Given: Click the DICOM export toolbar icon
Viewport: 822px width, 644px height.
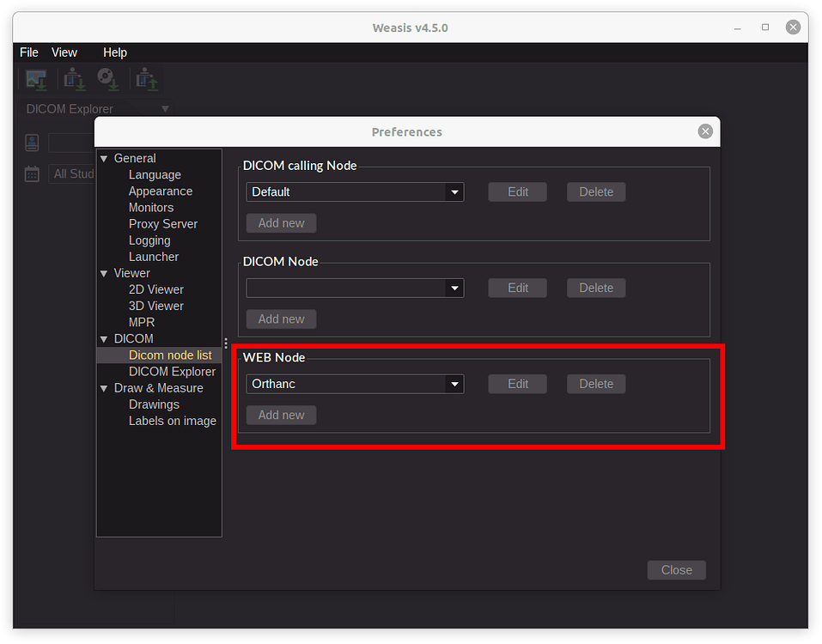Looking at the screenshot, I should click(x=146, y=80).
